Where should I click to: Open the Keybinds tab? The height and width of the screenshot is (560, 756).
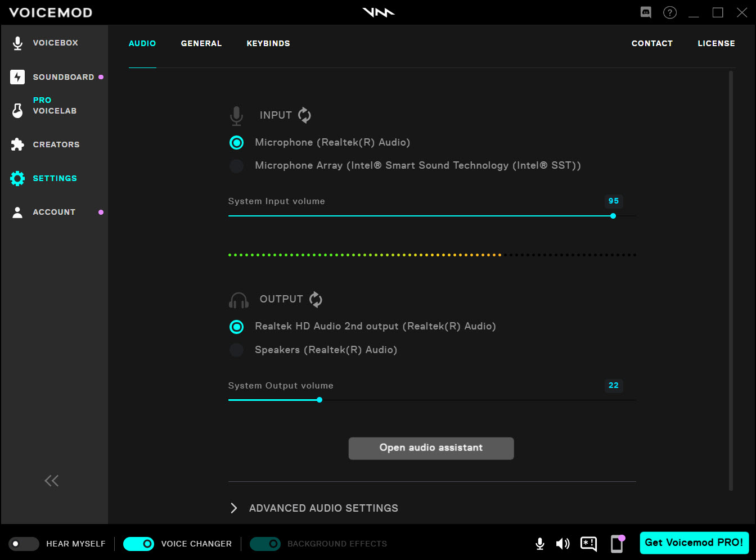(x=268, y=43)
